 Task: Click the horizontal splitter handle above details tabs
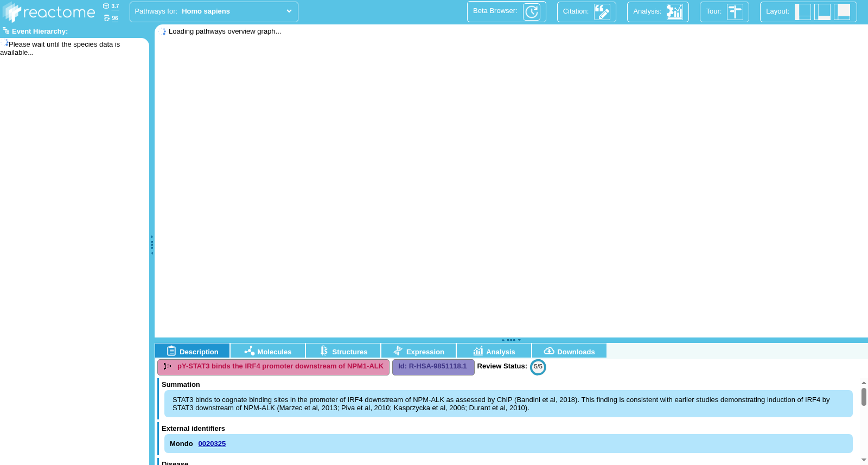coord(511,340)
